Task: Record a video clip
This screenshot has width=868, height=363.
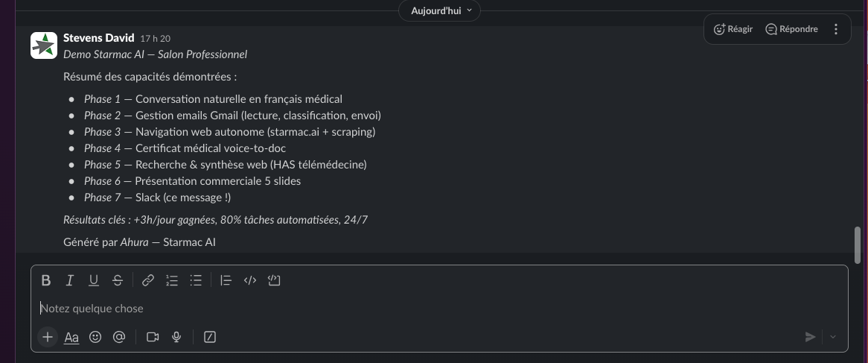Action: pos(153,337)
